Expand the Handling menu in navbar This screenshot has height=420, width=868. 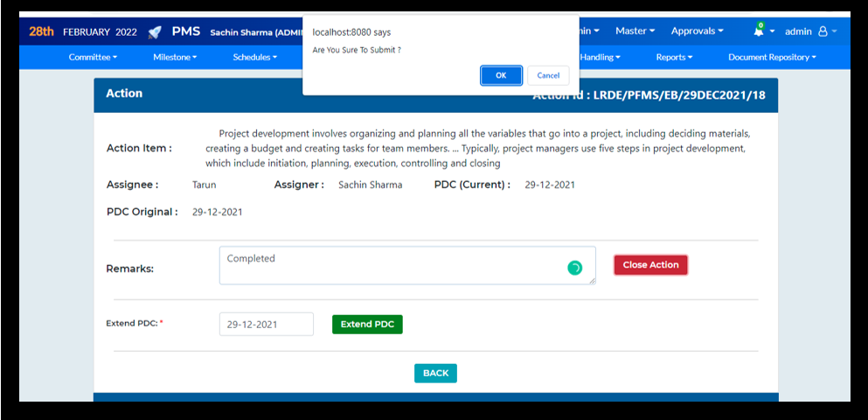601,57
